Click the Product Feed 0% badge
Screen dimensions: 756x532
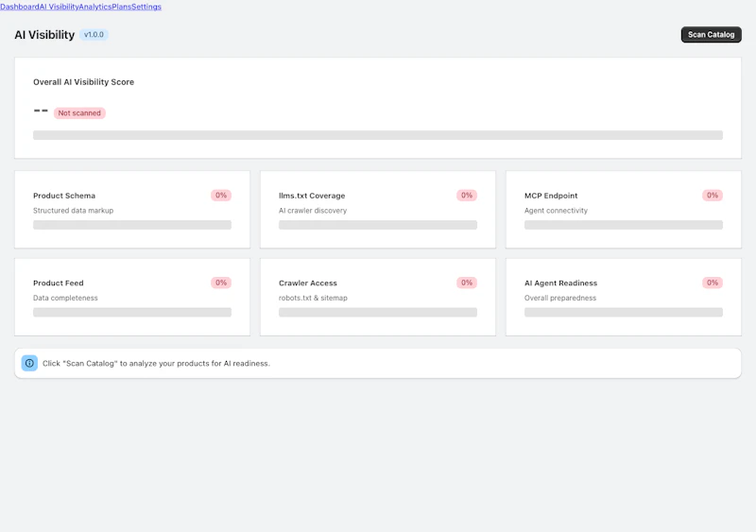(221, 283)
